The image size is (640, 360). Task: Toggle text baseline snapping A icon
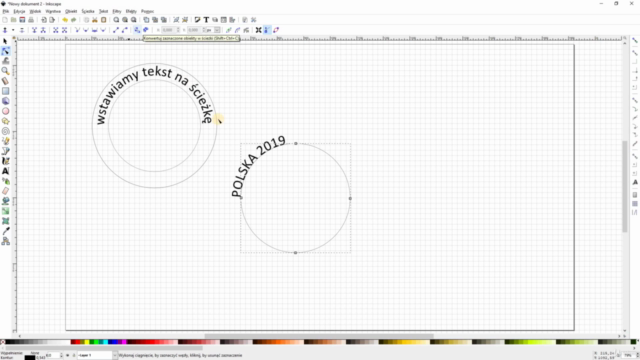(x=635, y=182)
